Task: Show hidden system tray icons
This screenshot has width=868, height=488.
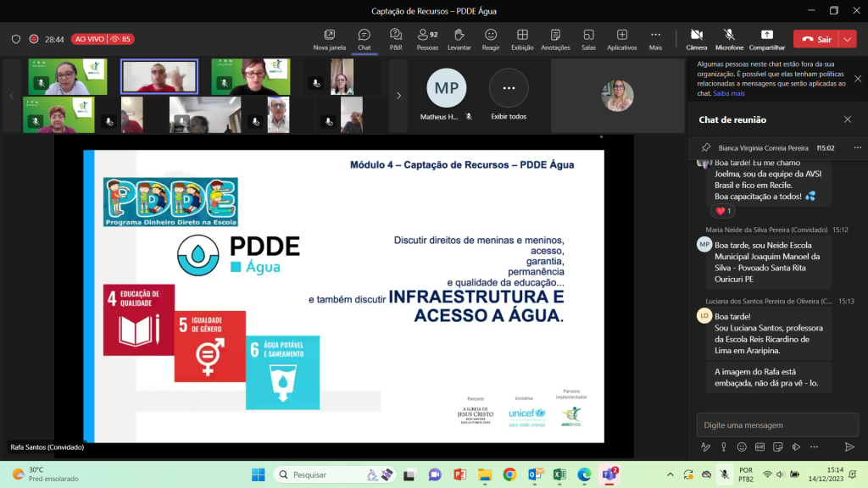Action: click(x=670, y=474)
